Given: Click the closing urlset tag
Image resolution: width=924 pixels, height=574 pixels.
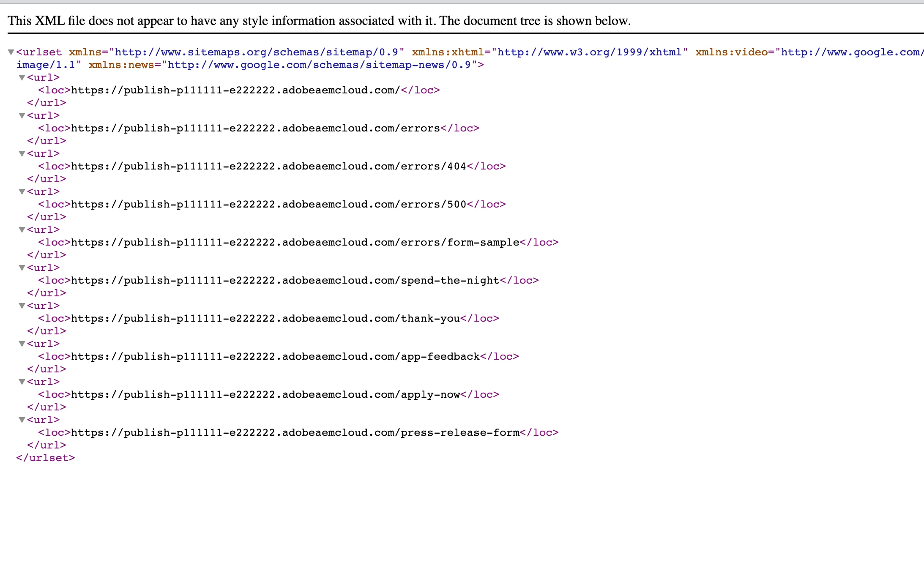Looking at the screenshot, I should 46,458.
